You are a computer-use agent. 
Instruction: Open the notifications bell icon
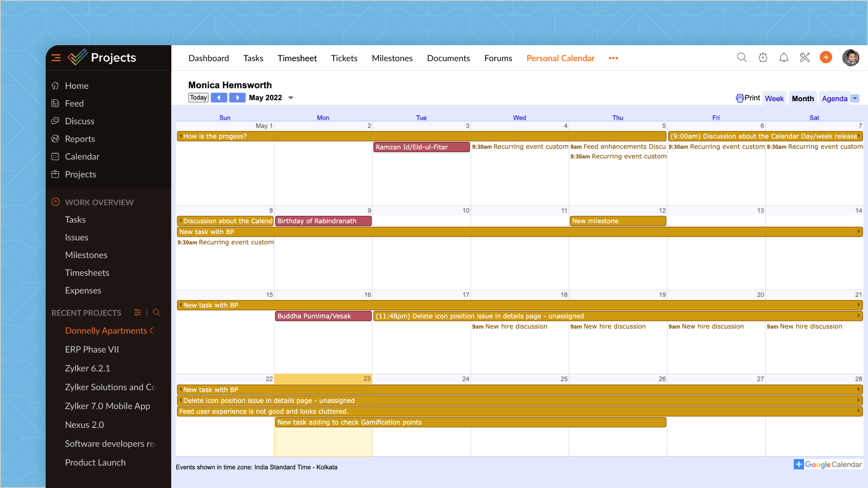tap(783, 58)
